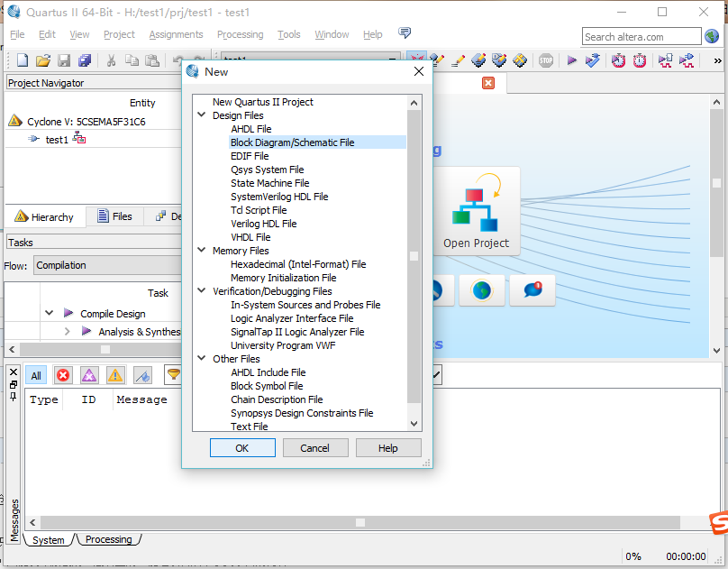Viewport: 728px width, 569px height.
Task: Click the globe icon beside the search box
Action: (x=712, y=36)
